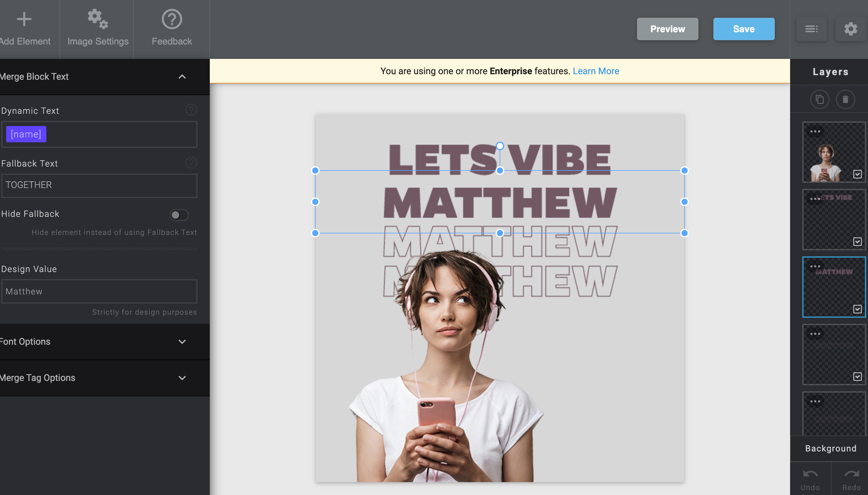Toggle the Hide Fallback switch
Viewport: 868px width, 495px height.
click(x=179, y=215)
